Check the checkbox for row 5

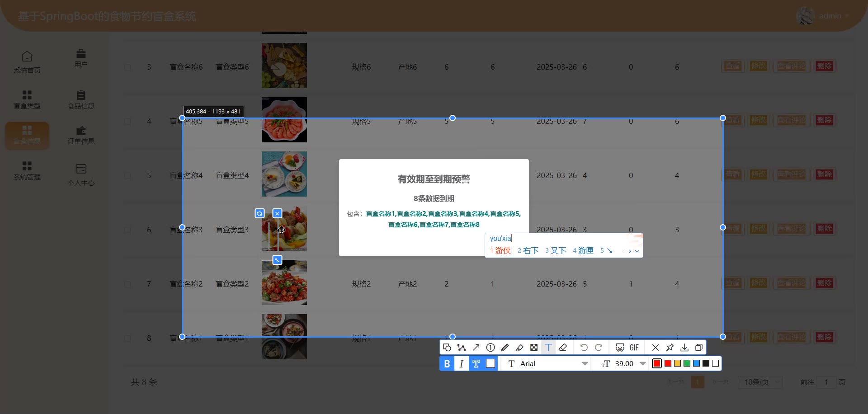tap(127, 176)
